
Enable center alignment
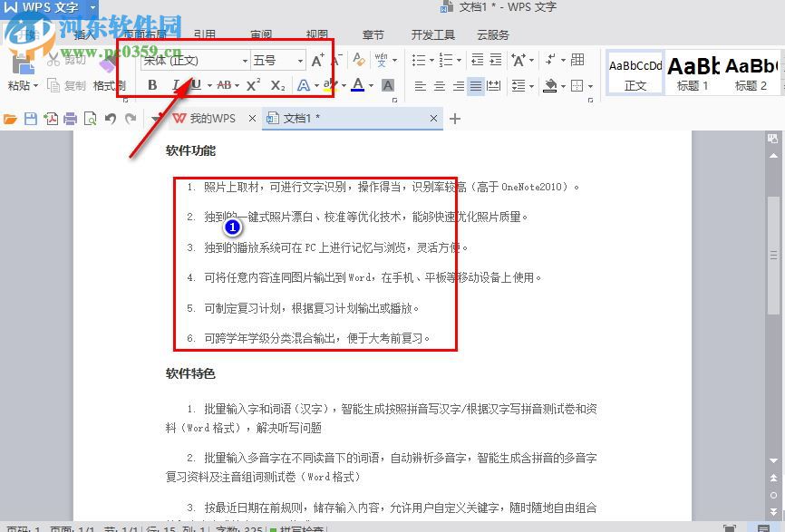tap(439, 86)
